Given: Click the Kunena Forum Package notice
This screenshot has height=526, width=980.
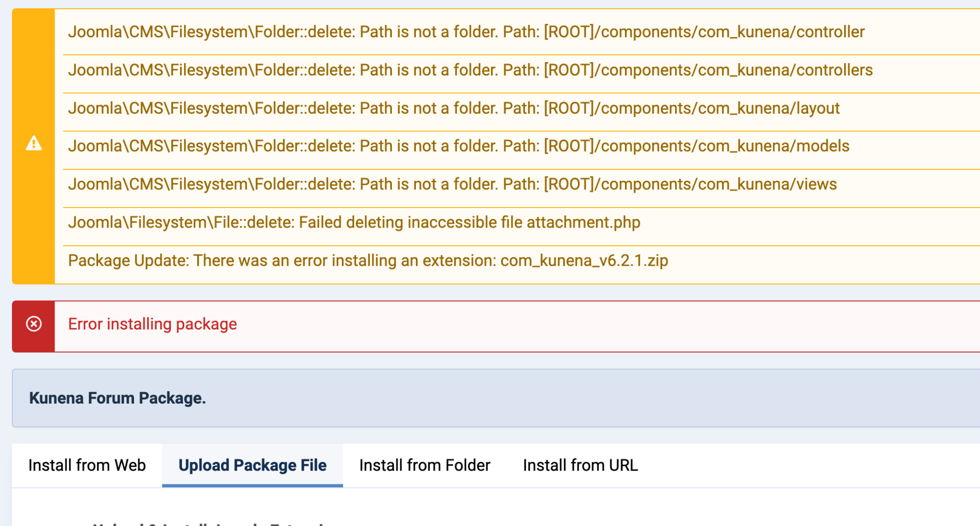Looking at the screenshot, I should pos(117,398).
